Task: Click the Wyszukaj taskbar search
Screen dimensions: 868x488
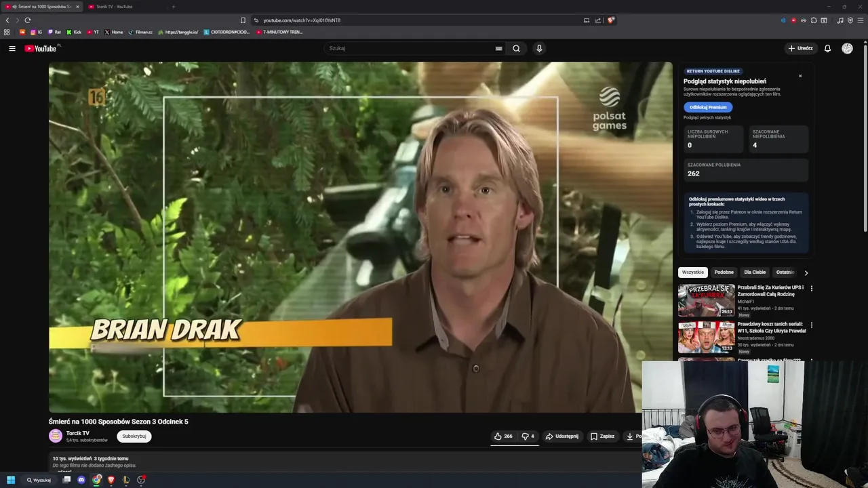Action: [x=39, y=480]
